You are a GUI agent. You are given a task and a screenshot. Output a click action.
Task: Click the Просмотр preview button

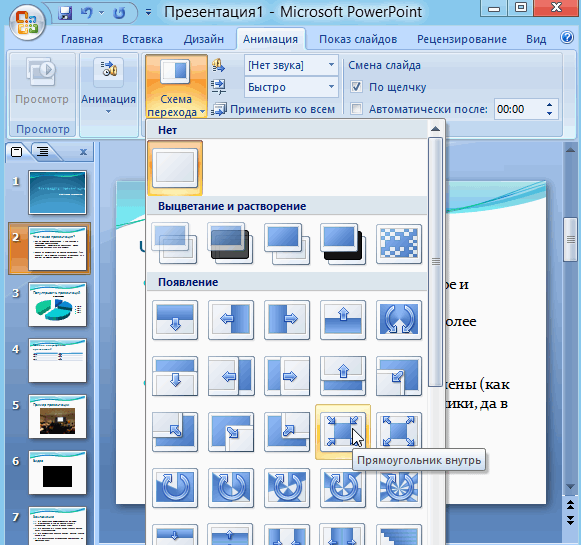42,82
